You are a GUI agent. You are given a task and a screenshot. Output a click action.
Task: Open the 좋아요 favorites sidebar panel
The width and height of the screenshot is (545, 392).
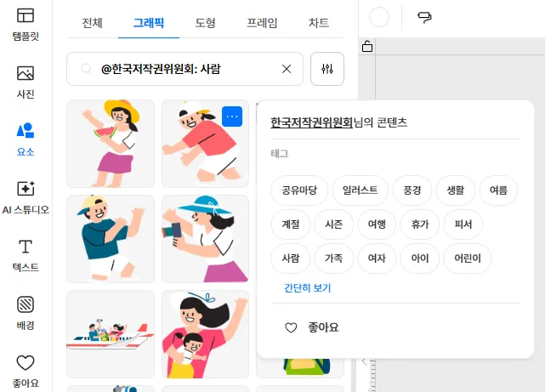coord(26,371)
